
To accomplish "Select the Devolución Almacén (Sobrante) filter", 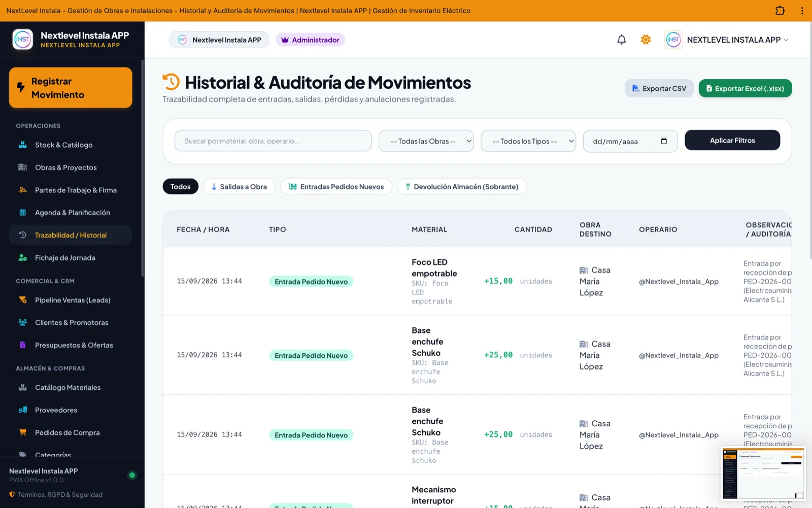I will click(x=462, y=187).
